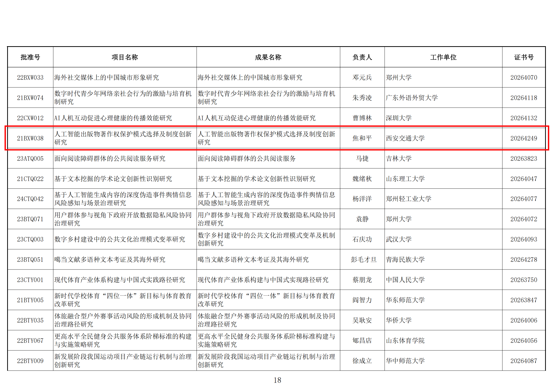Screen dimensions: 555x392
Task: Click certificate number 20264278
Action: pyautogui.click(x=524, y=260)
